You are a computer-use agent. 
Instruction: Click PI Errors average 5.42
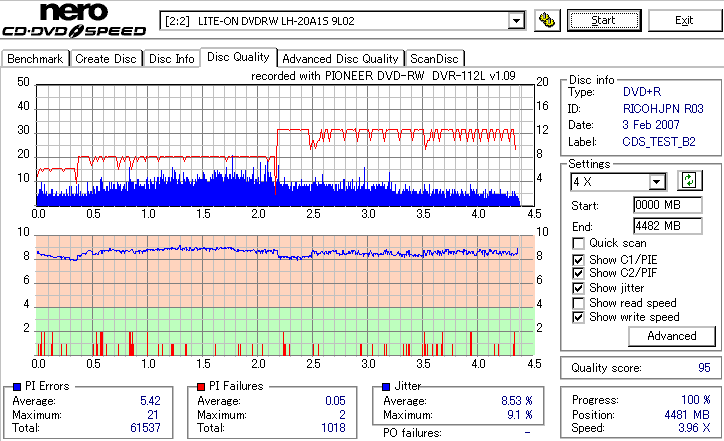[x=151, y=401]
